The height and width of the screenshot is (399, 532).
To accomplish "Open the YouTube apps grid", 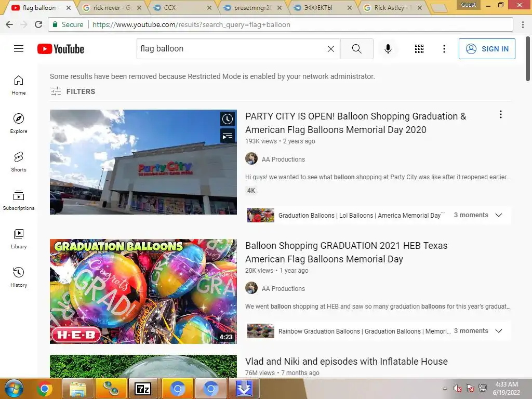I will pos(419,49).
